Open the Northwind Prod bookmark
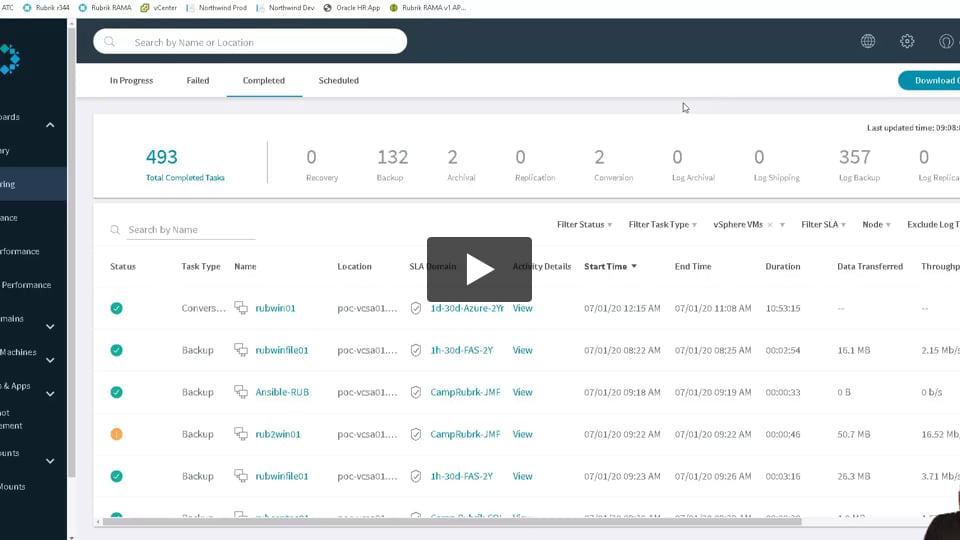The width and height of the screenshot is (960, 540). coord(216,8)
